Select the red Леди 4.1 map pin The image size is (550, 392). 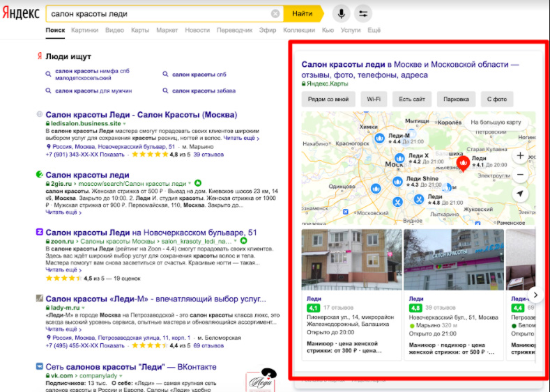click(x=463, y=164)
